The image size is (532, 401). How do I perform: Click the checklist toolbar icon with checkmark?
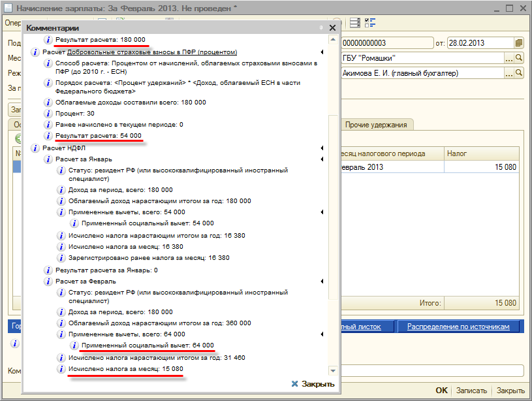coord(370,23)
